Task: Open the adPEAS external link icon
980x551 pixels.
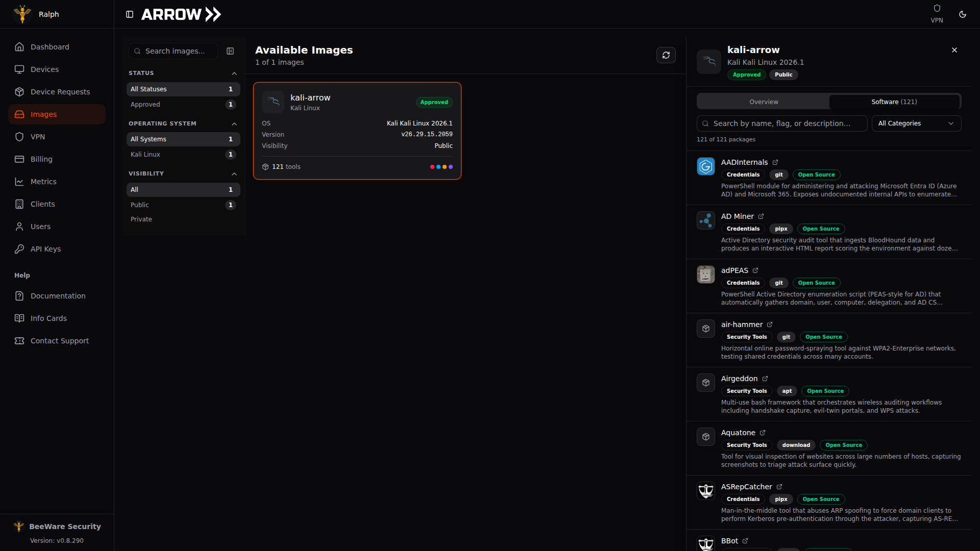Action: [x=755, y=270]
